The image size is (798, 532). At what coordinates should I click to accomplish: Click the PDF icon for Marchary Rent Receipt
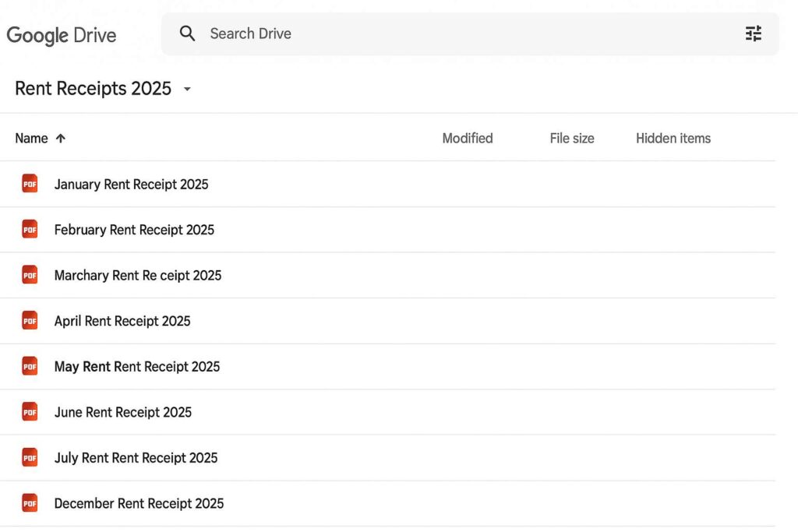click(30, 275)
